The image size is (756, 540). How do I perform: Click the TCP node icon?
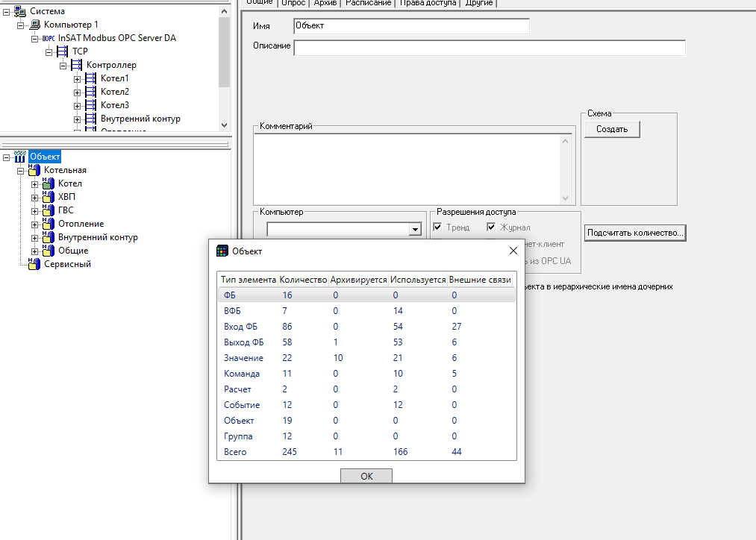[x=62, y=51]
